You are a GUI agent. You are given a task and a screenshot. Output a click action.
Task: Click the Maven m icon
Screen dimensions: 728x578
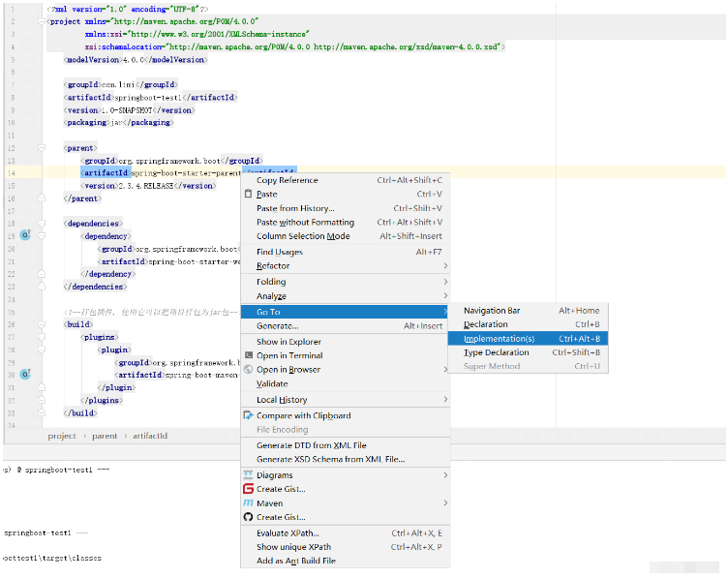click(x=249, y=503)
